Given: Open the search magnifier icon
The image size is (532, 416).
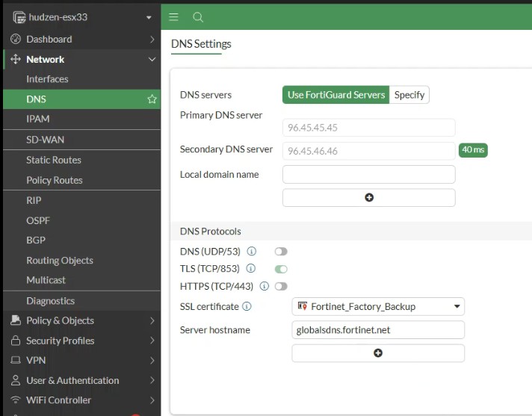Looking at the screenshot, I should [x=198, y=17].
